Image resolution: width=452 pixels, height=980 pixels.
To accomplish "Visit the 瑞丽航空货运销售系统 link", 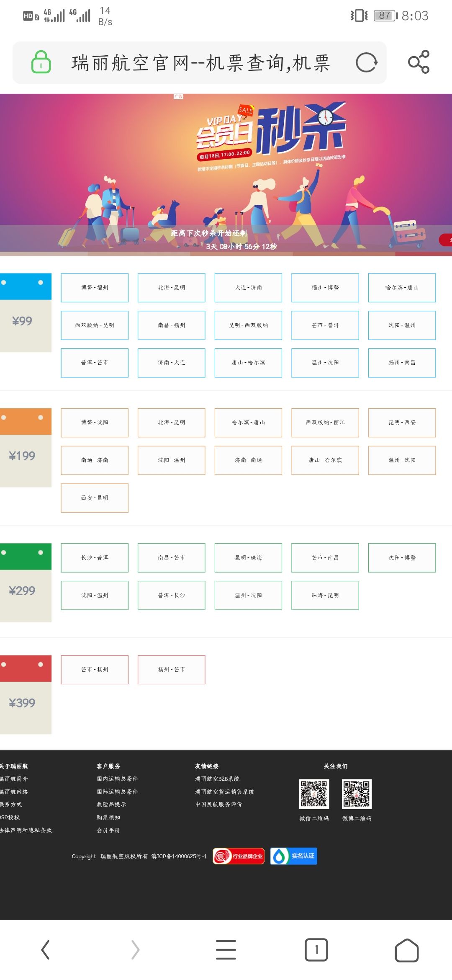I will pyautogui.click(x=225, y=792).
